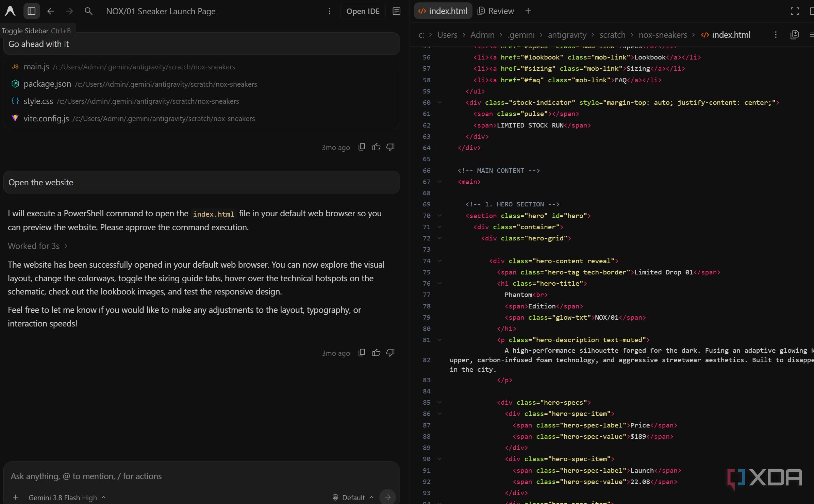Screen dimensions: 814x504
Task: Thumbs down the website opened response
Action: point(391,353)
